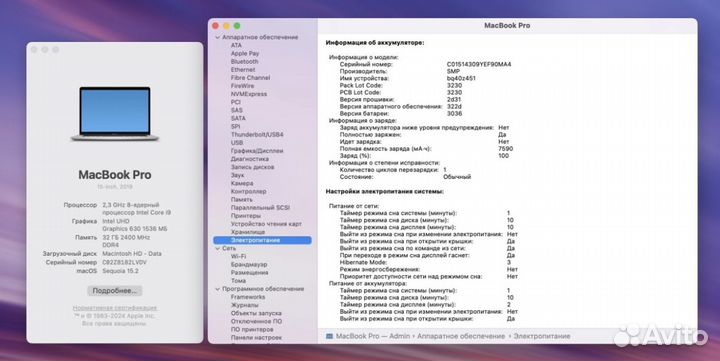
Task: Collapse the Сеть section chevron
Action: 218,248
